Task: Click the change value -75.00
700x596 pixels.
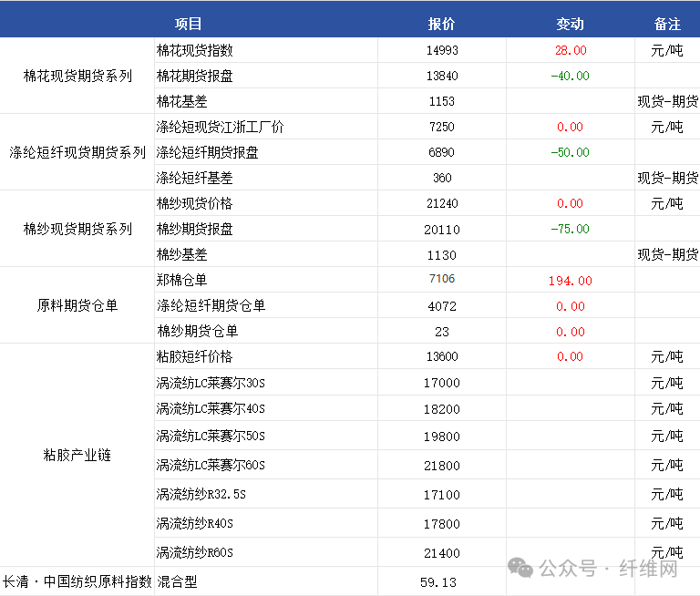Action: coord(570,229)
